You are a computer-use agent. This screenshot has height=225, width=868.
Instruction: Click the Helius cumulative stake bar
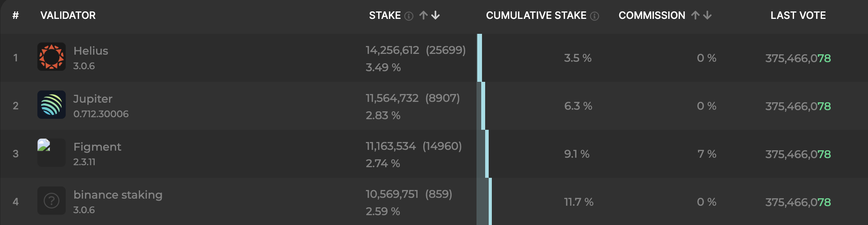point(480,58)
